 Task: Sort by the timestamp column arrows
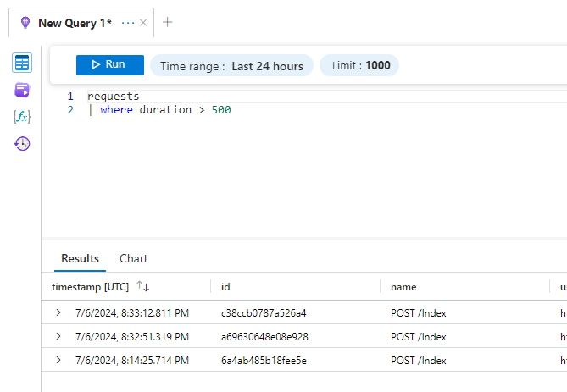click(x=143, y=286)
